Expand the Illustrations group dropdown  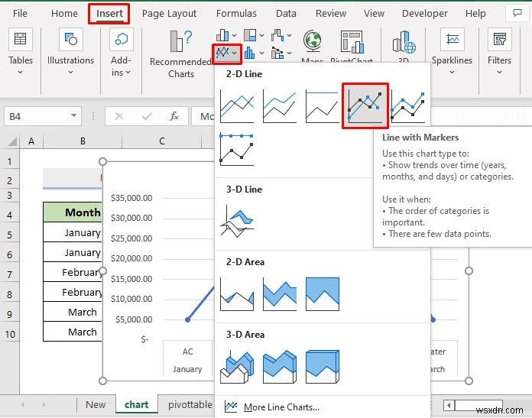pos(70,73)
